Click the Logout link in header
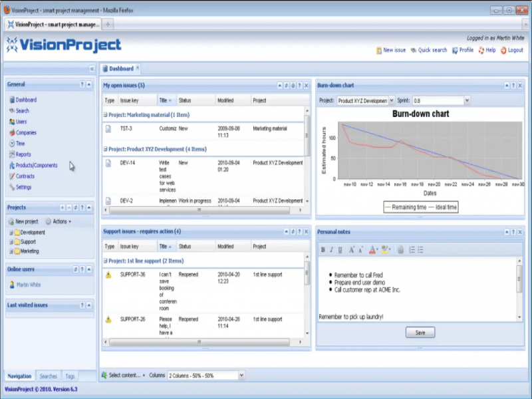 point(515,50)
